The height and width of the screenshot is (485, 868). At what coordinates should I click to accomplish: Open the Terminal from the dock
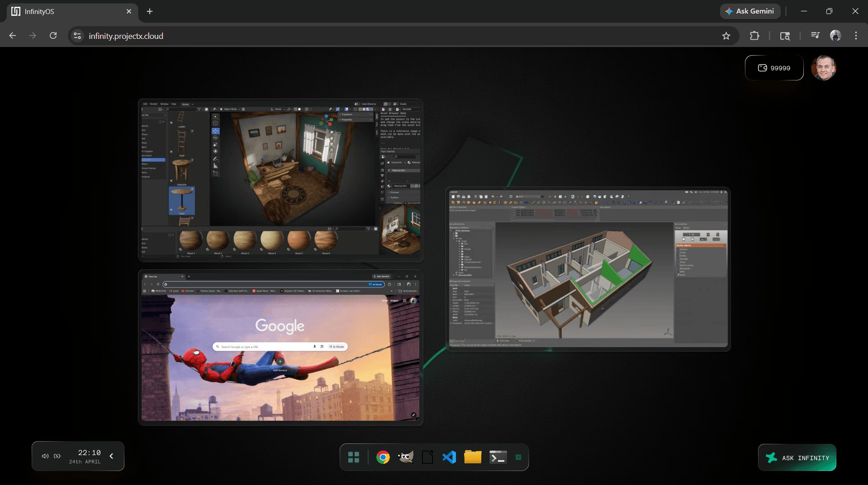tap(498, 457)
